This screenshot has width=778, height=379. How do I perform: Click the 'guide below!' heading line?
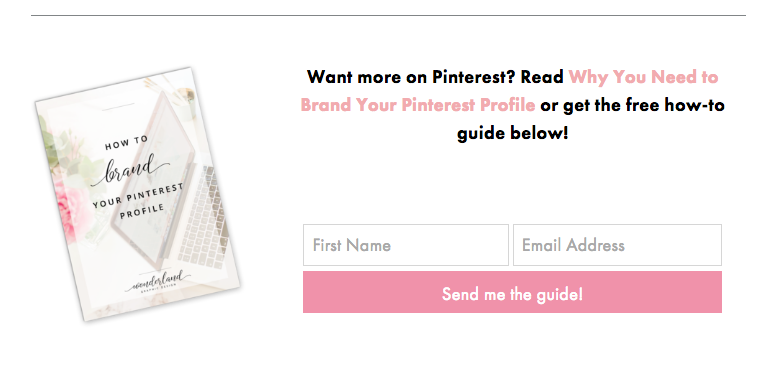(513, 133)
